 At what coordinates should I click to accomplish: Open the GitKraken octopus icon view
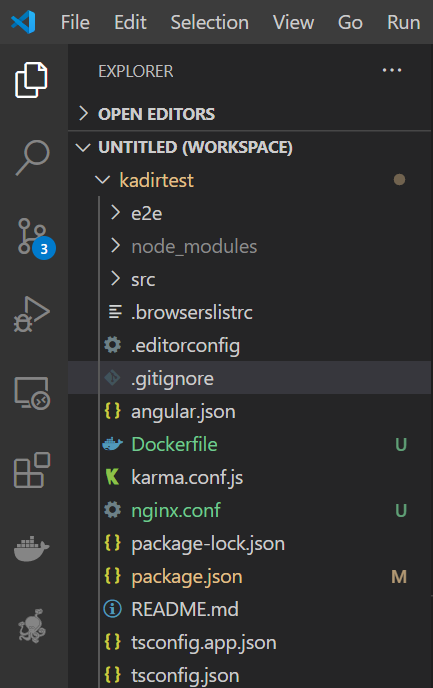click(32, 626)
